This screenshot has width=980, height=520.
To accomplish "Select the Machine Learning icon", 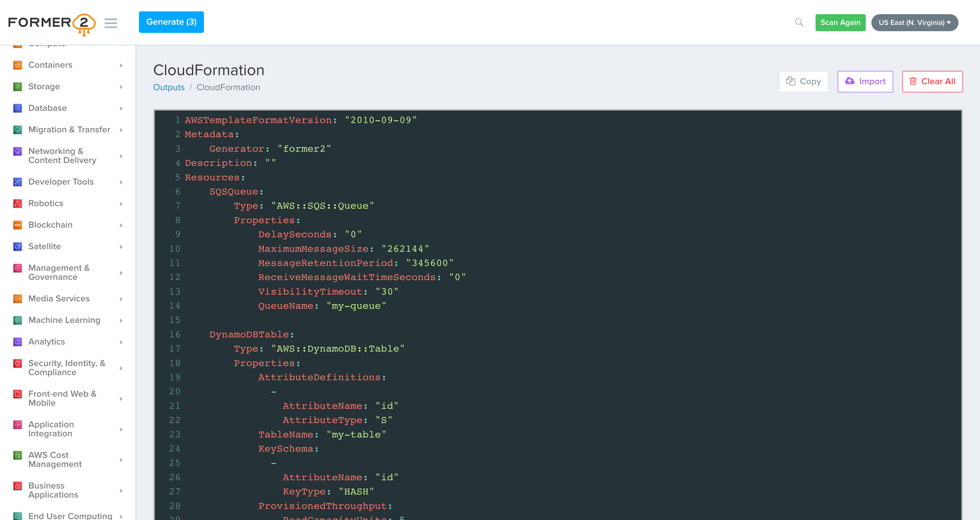I will tap(18, 320).
